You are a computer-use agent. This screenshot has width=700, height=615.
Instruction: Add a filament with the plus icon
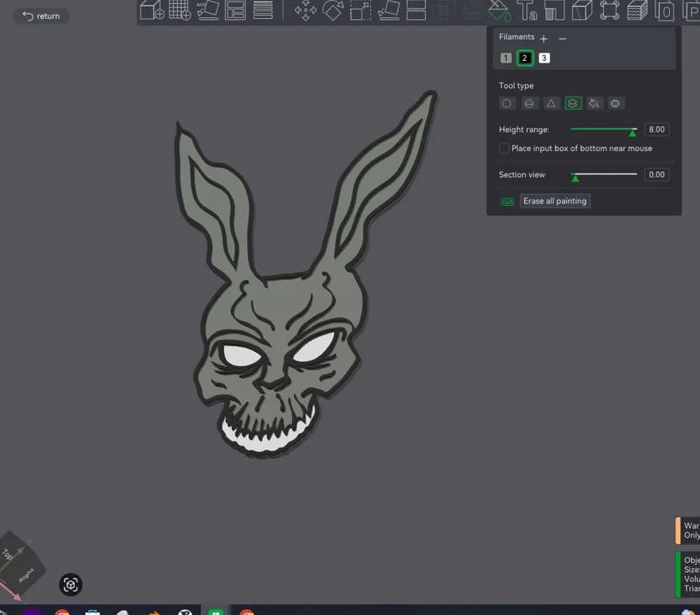click(x=543, y=38)
